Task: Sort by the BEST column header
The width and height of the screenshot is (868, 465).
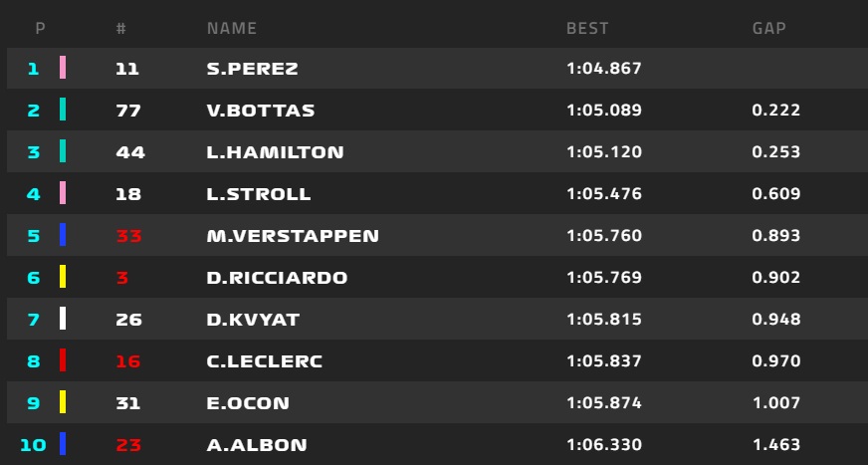Action: pos(587,28)
